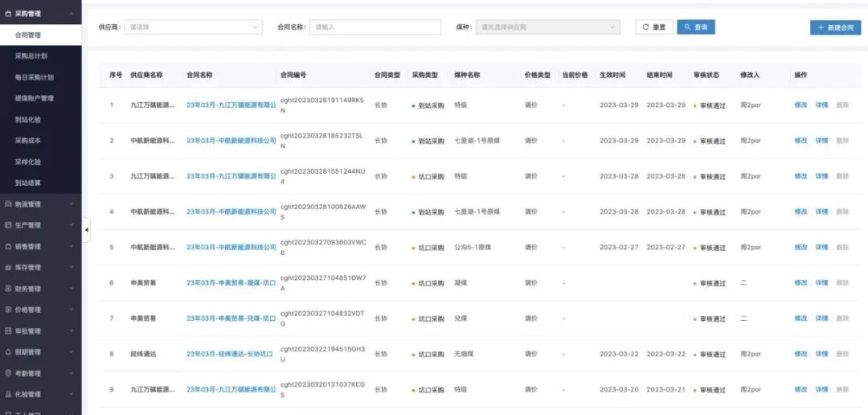Viewport: 868px width, 415px height.
Task: Open the 供应商 select dropdown
Action: point(193,27)
